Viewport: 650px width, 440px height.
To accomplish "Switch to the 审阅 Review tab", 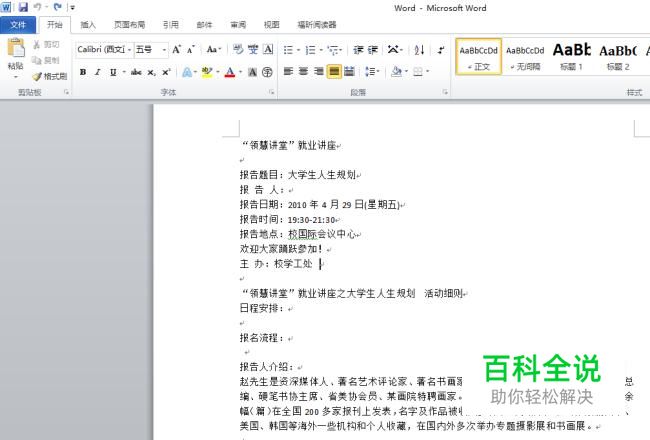I will coord(238,25).
